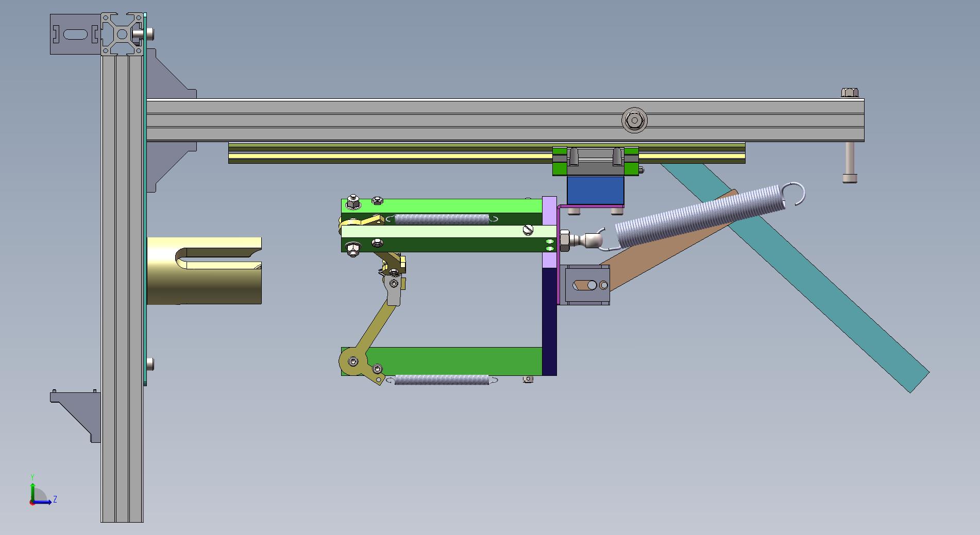Image resolution: width=980 pixels, height=535 pixels.
Task: Click the dark navy vertical plate
Action: 550,321
